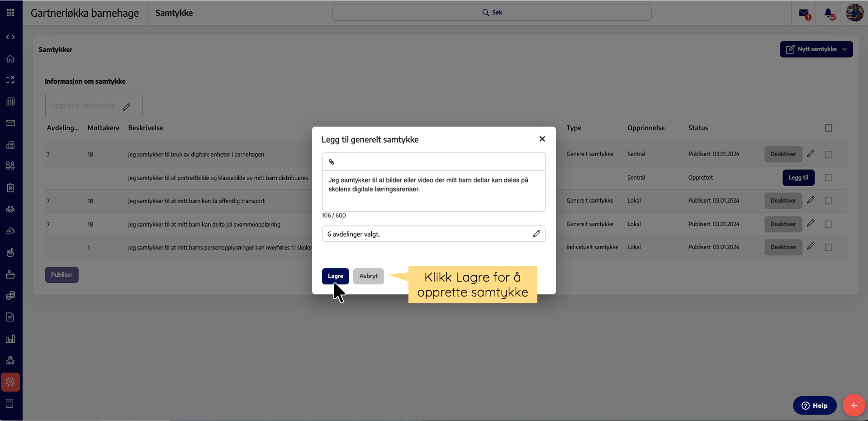Toggle the select-all checkbox in table header

(828, 128)
